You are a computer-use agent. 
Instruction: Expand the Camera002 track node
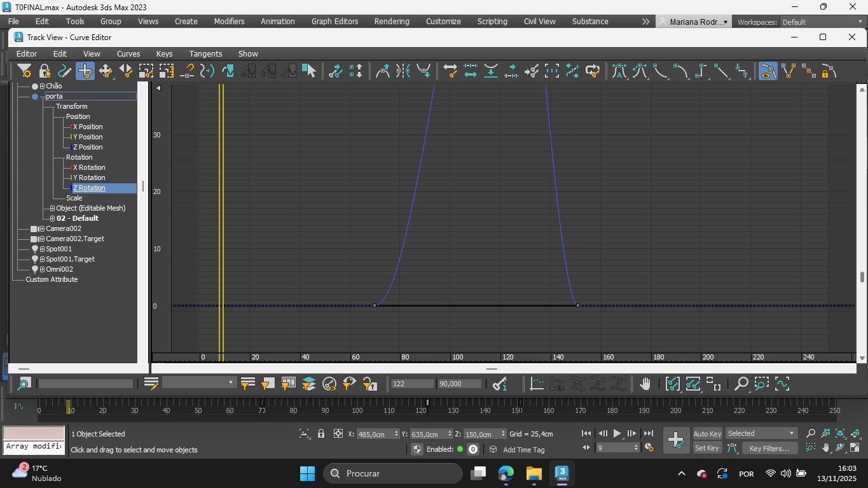click(x=42, y=228)
